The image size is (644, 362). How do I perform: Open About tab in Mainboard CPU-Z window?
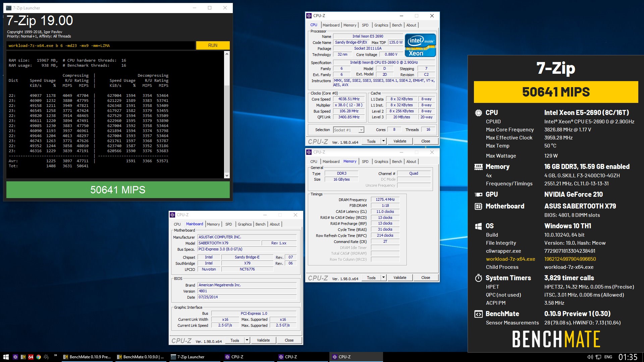275,224
